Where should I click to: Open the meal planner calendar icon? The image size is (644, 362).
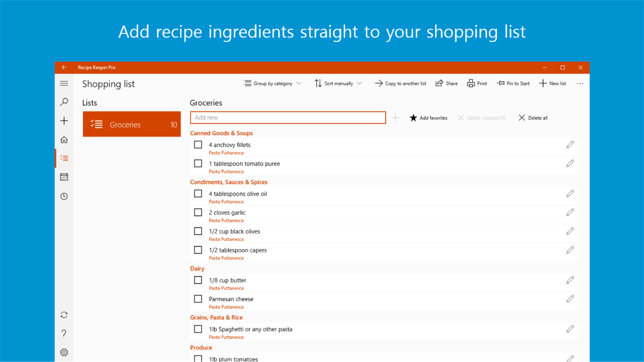[x=64, y=177]
